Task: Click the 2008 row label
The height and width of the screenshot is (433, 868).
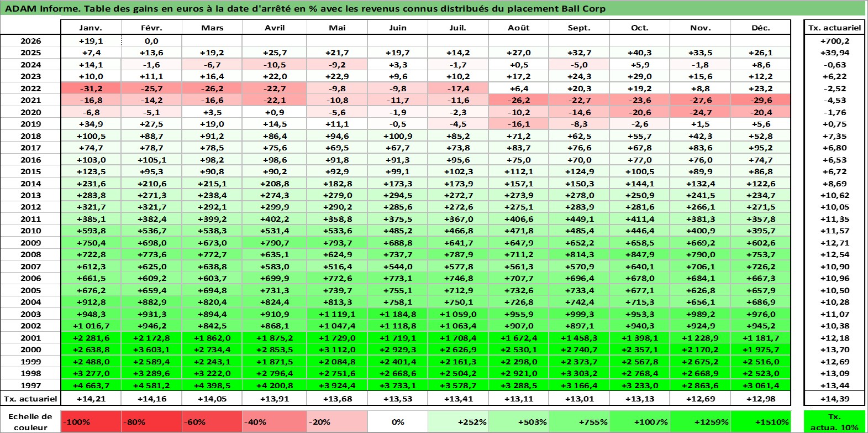Action: tap(30, 254)
